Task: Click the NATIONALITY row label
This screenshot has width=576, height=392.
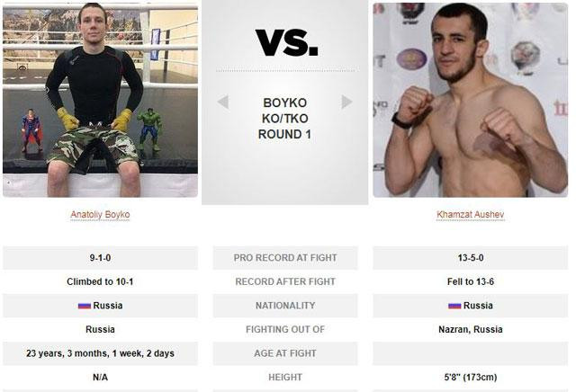Action: (x=284, y=306)
